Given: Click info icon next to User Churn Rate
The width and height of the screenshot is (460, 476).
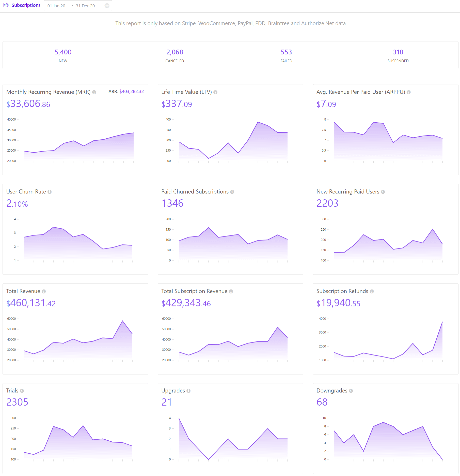Looking at the screenshot, I should [x=50, y=192].
